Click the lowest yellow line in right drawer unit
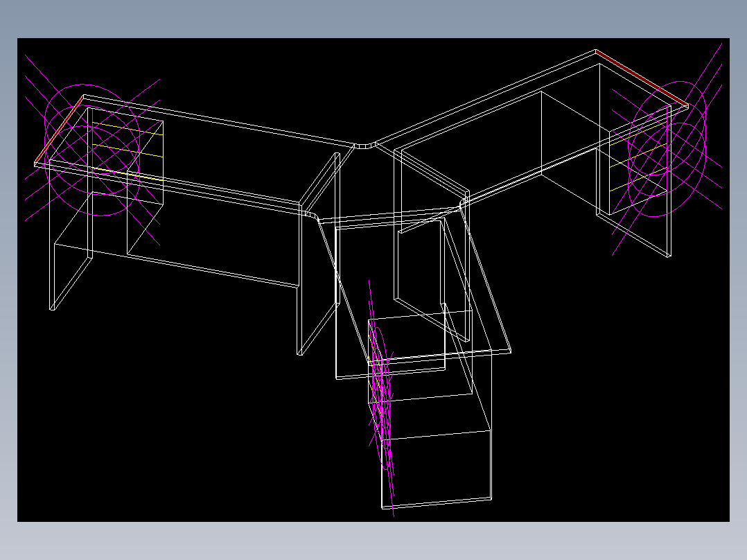This screenshot has height=560, width=747. 638,180
